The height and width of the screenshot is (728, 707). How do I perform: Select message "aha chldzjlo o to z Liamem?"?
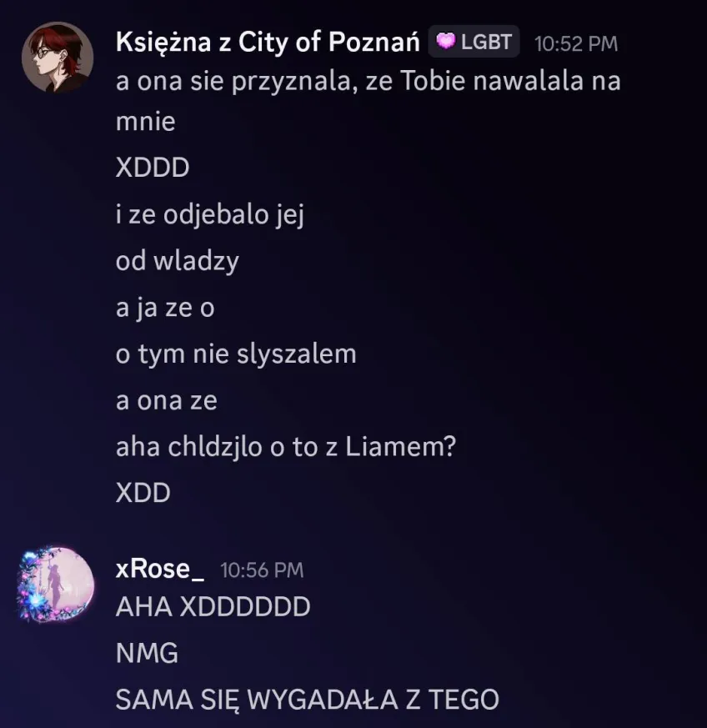coord(286,447)
